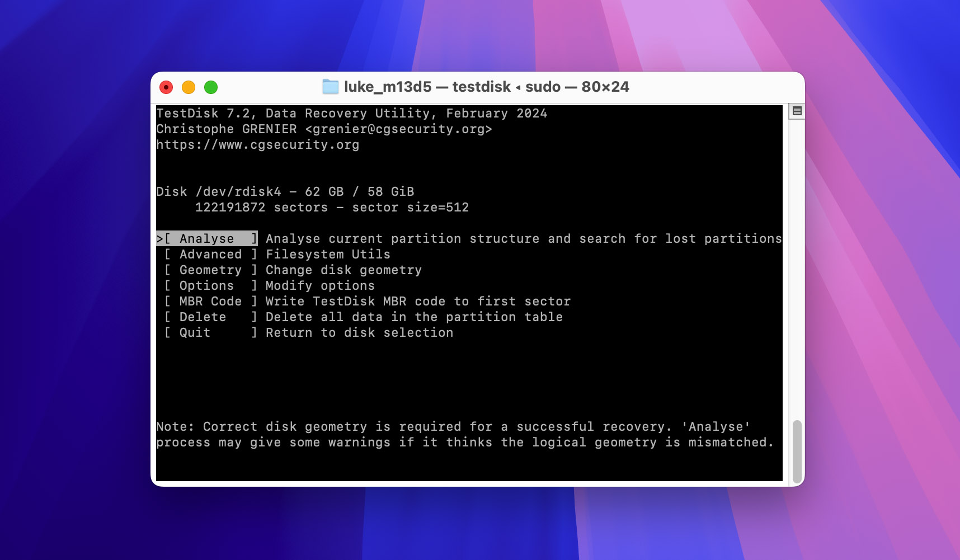Click 'process may give some warnings' line
This screenshot has width=960, height=560.
pos(465,442)
